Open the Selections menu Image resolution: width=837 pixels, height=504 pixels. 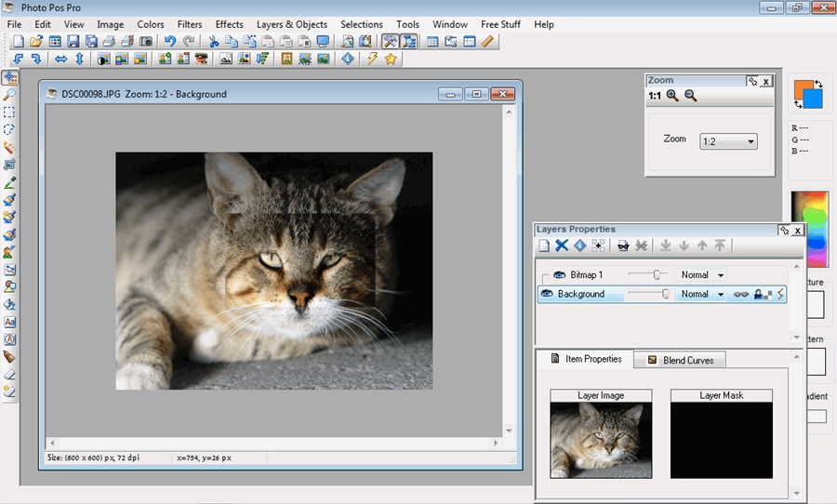362,24
